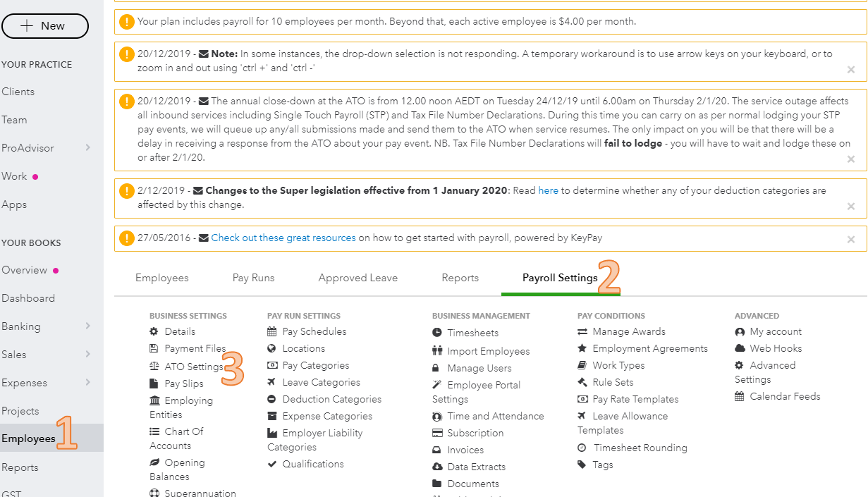Image resolution: width=868 pixels, height=497 pixels.
Task: Click the Data Extracts cloud download icon
Action: click(437, 467)
